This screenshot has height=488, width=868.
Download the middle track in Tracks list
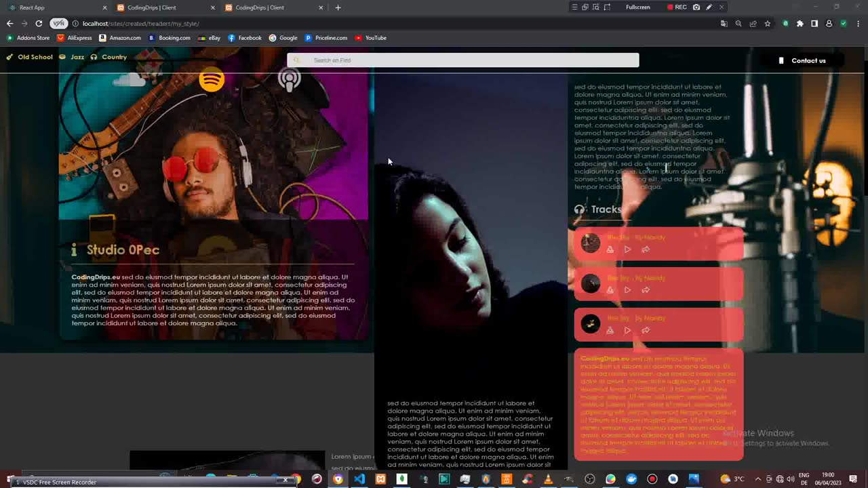(610, 290)
